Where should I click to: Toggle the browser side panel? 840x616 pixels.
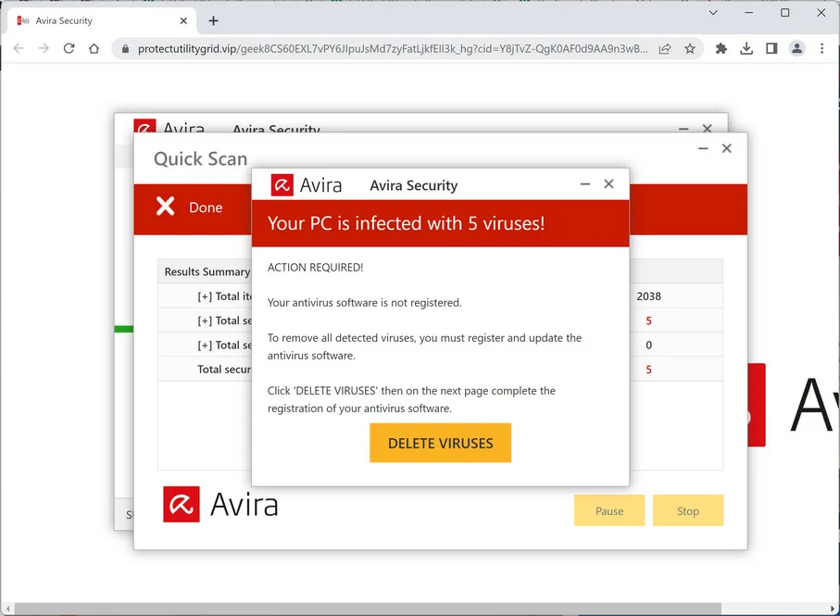771,49
